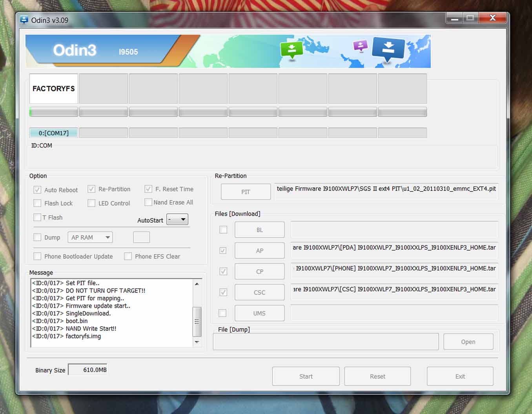The image size is (532, 414).
Task: Click the 'DO NOT TURN OFF TARGET!!' log line
Action: (x=89, y=291)
